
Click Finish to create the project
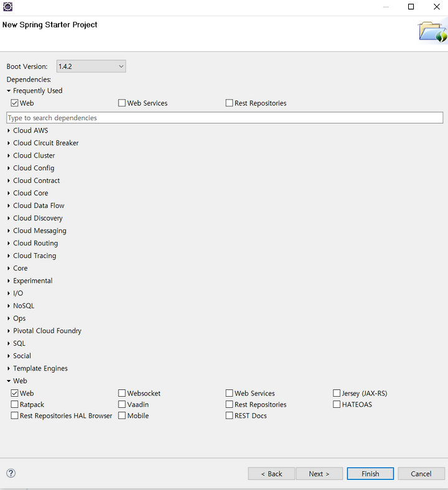click(370, 474)
